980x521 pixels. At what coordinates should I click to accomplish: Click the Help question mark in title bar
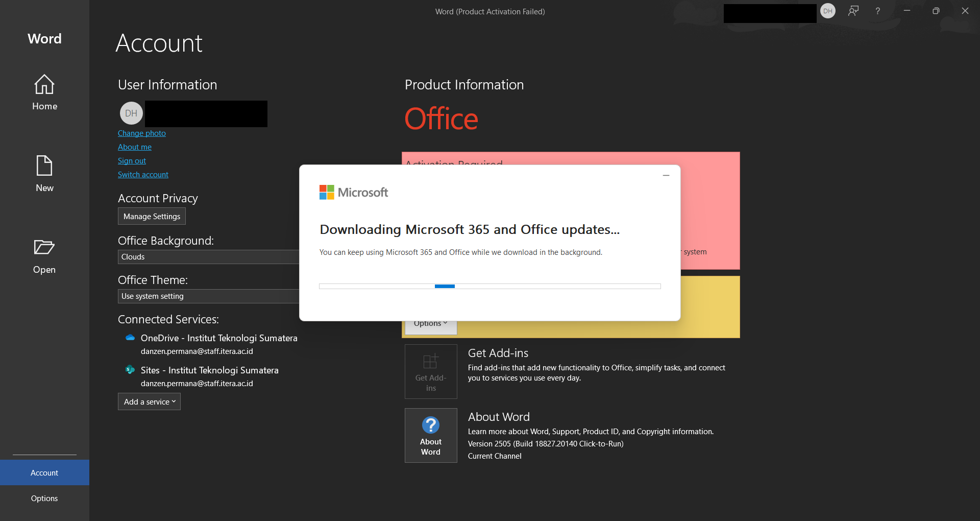(877, 11)
